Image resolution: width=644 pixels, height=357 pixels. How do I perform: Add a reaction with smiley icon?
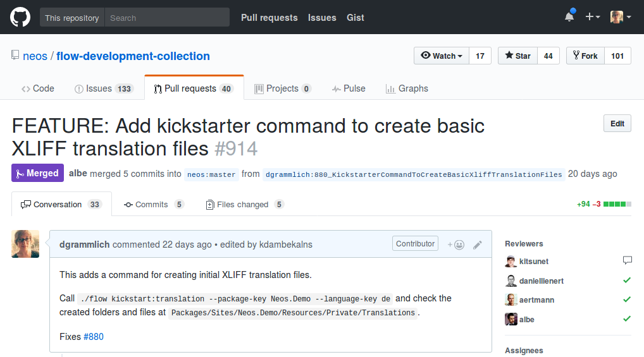point(455,245)
